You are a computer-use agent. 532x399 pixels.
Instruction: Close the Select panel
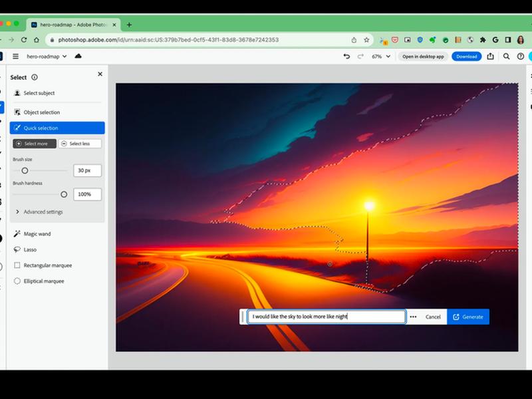[x=100, y=74]
